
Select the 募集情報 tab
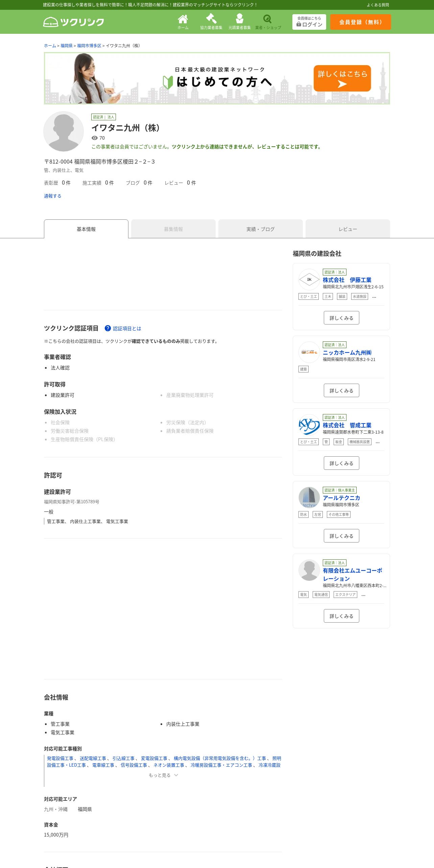[x=173, y=229]
